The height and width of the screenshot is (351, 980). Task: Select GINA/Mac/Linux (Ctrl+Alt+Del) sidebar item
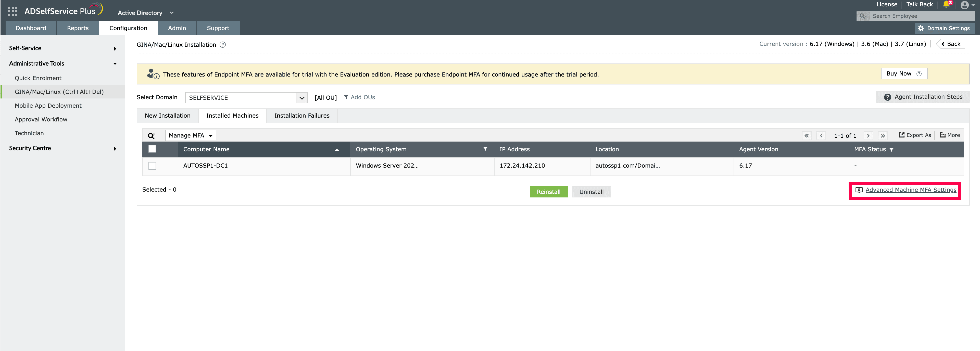pos(62,92)
